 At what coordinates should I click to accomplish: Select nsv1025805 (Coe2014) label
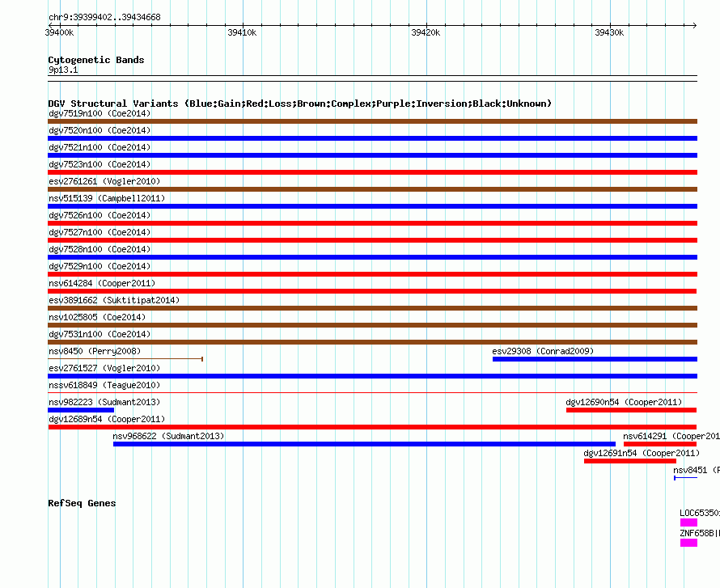tap(97, 317)
